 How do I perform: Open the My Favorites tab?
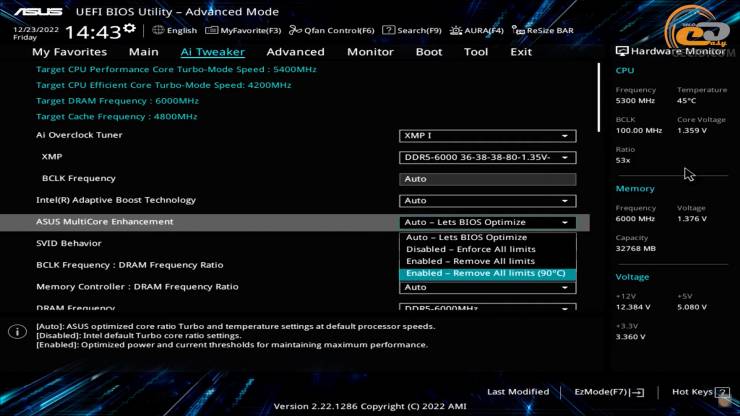(69, 52)
